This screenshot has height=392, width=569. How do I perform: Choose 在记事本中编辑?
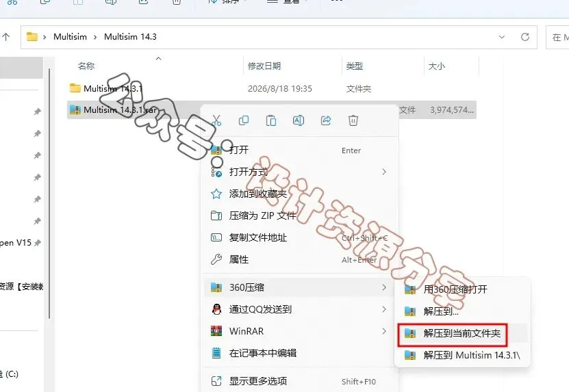click(x=299, y=353)
